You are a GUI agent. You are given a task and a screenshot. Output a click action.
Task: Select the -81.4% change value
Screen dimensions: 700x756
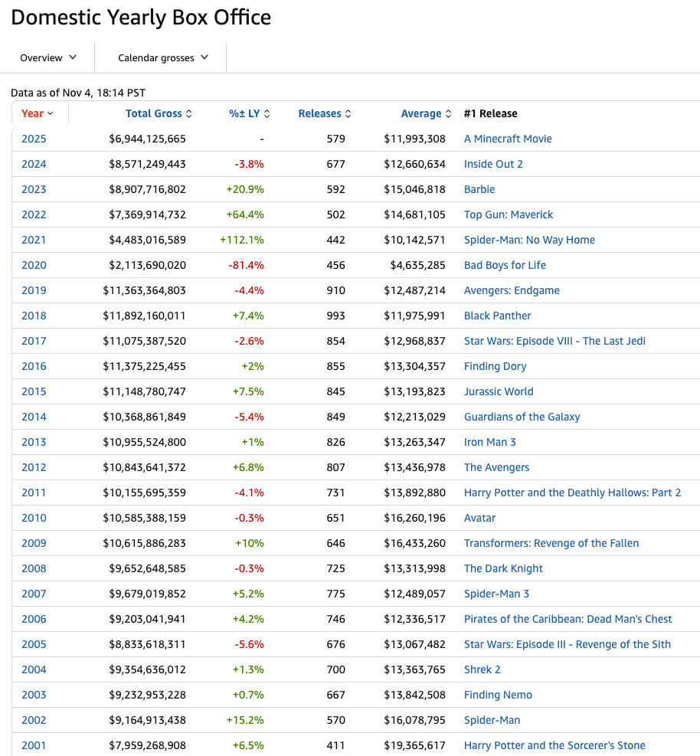tap(246, 265)
